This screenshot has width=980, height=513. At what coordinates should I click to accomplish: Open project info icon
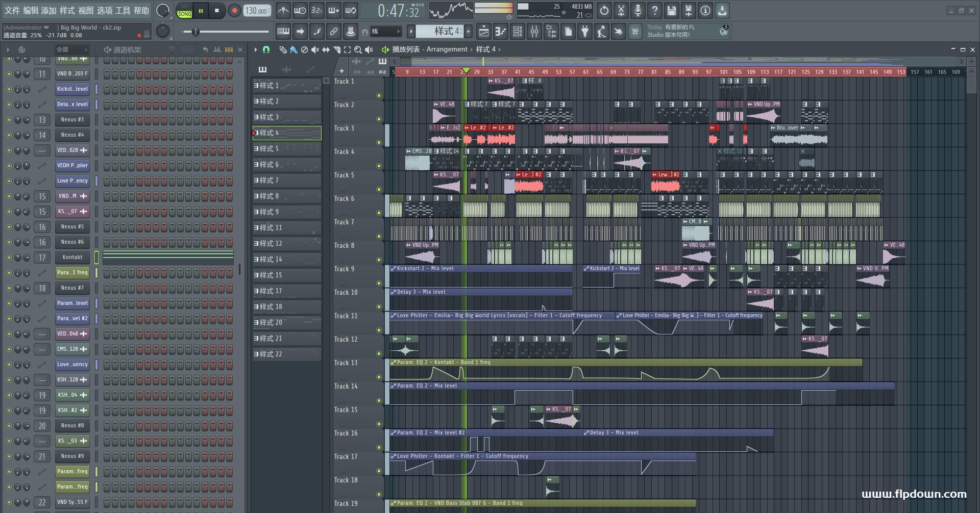click(x=705, y=10)
